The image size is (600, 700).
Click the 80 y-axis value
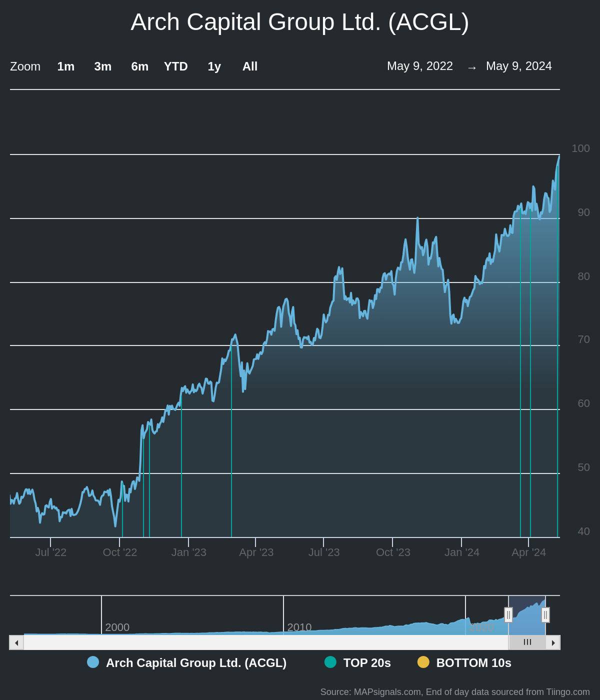point(583,276)
